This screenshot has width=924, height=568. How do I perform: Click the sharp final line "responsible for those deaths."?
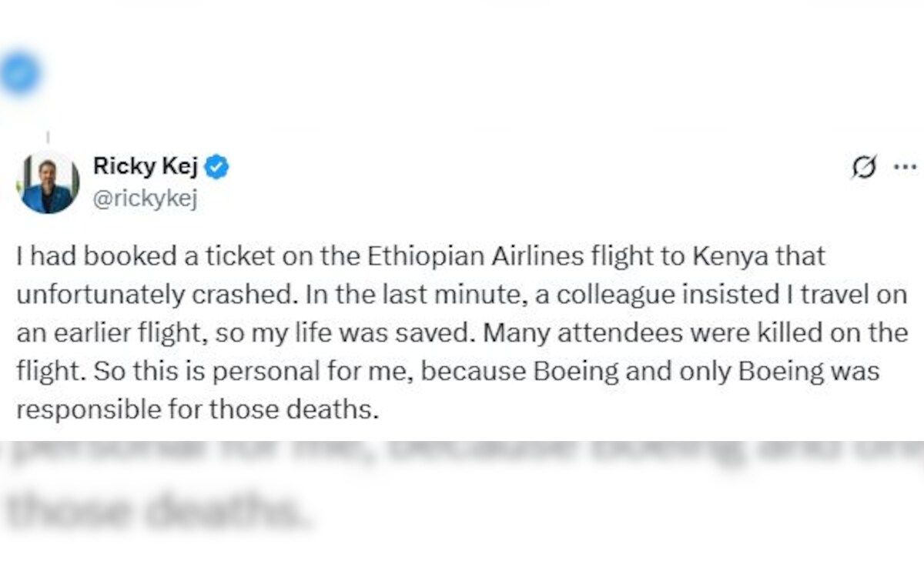pos(198,409)
